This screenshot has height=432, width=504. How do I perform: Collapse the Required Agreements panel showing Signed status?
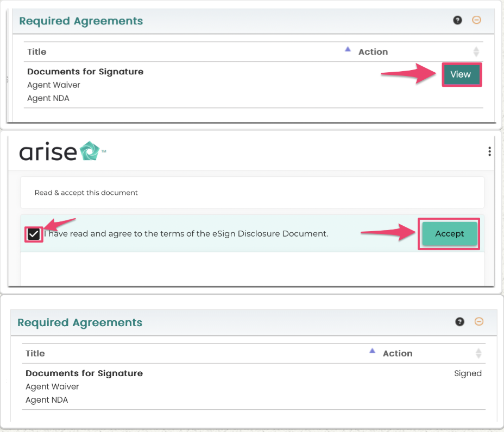[x=479, y=321]
